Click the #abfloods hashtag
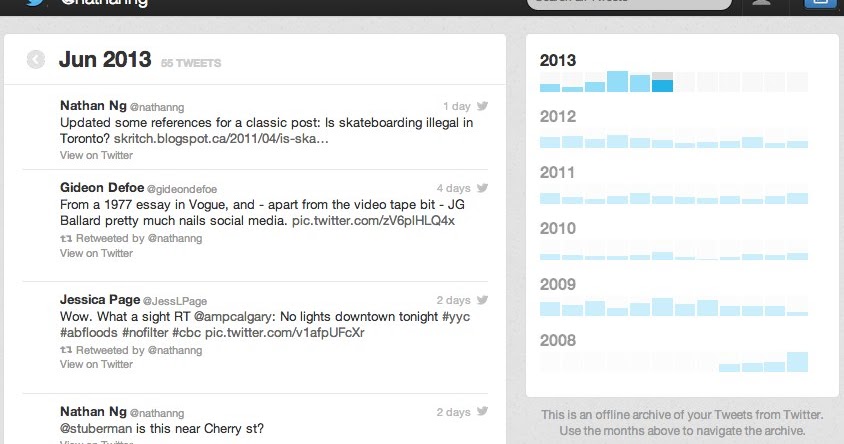The image size is (844, 444). 88,333
